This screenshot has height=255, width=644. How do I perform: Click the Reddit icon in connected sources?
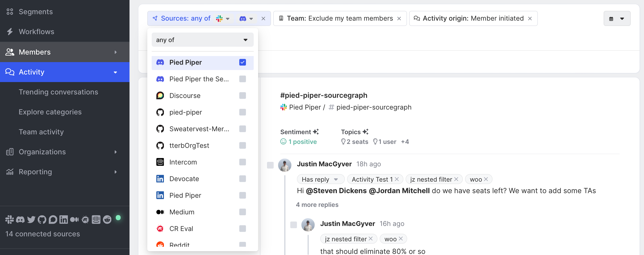tap(107, 220)
